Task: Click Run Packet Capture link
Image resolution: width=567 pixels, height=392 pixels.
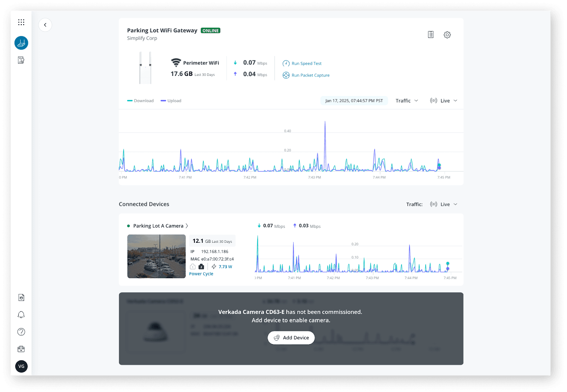Action: [x=310, y=75]
